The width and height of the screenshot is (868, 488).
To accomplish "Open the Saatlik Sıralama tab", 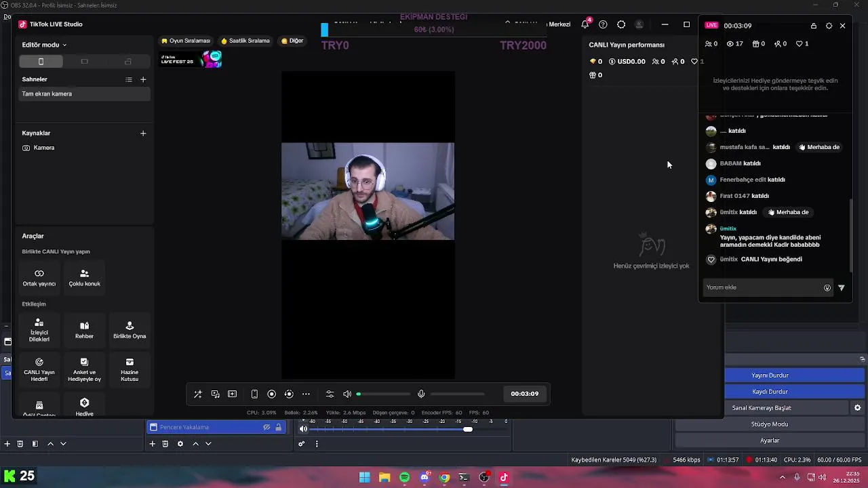I will tap(245, 41).
